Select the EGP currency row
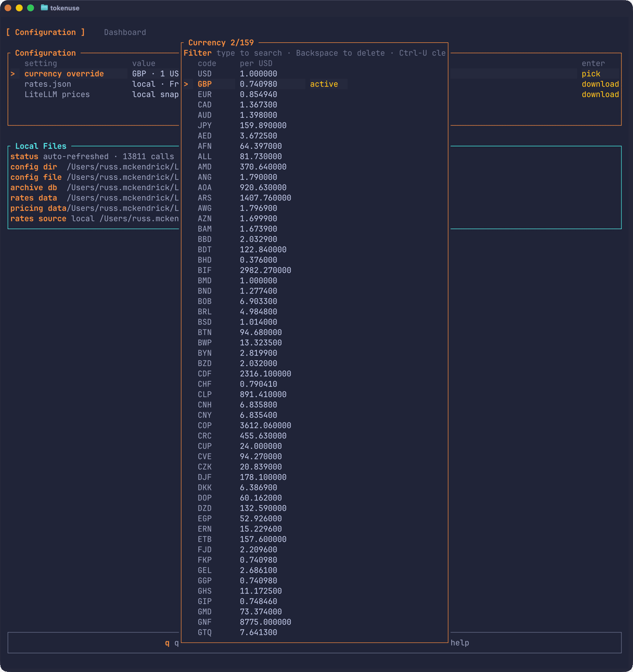Screen dimensions: 633x672 click(315, 519)
